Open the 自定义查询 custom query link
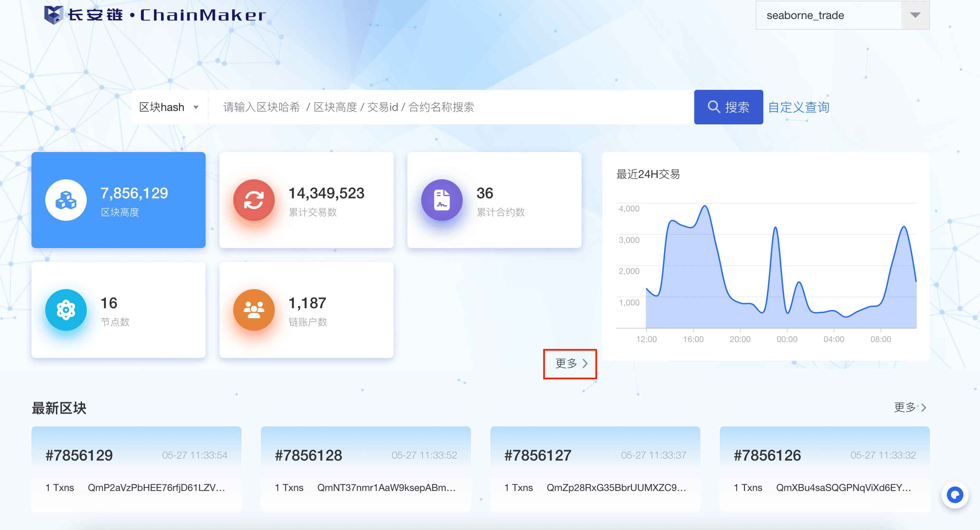 (x=798, y=107)
